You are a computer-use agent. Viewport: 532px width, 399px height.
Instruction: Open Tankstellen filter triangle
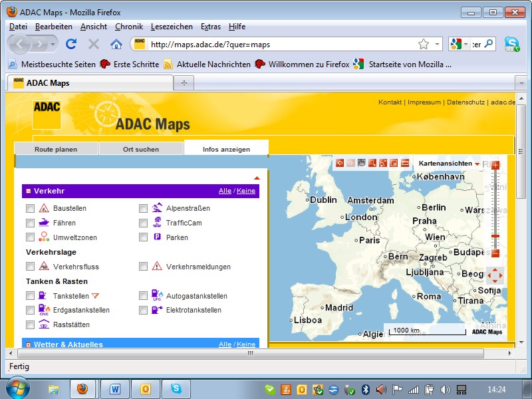coord(95,296)
